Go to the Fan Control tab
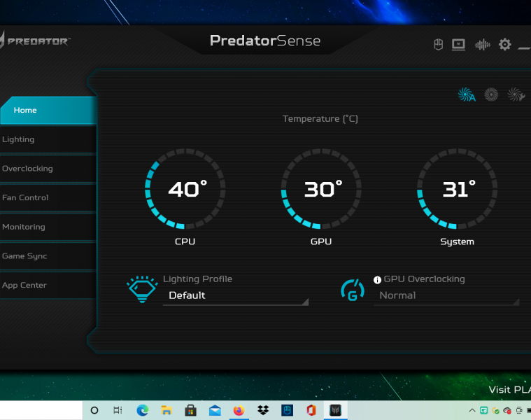The width and height of the screenshot is (531, 420). click(48, 198)
